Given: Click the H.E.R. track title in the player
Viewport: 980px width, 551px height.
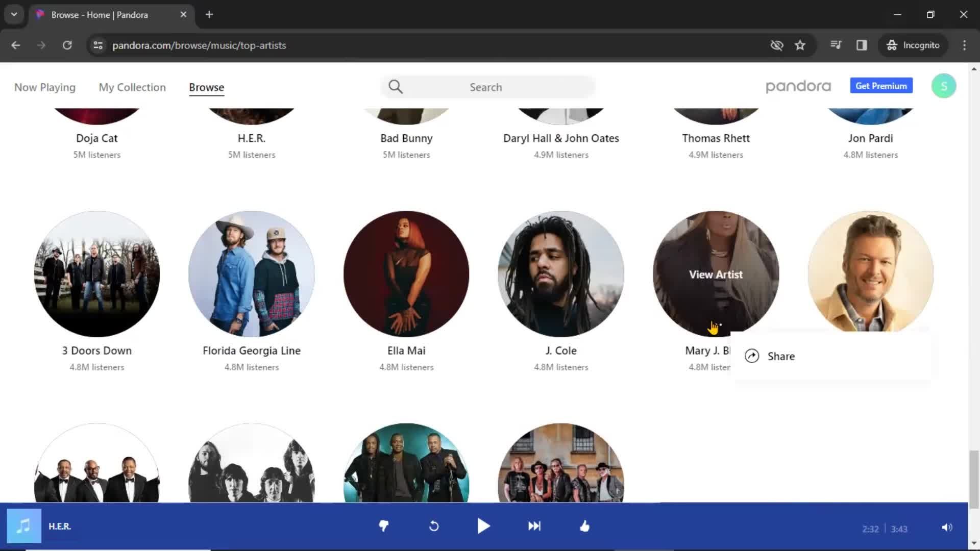Looking at the screenshot, I should [x=60, y=526].
